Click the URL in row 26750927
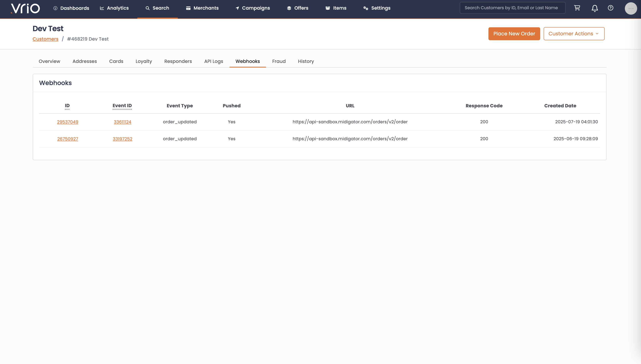Screen dimensions: 641x364 pyautogui.click(x=350, y=139)
